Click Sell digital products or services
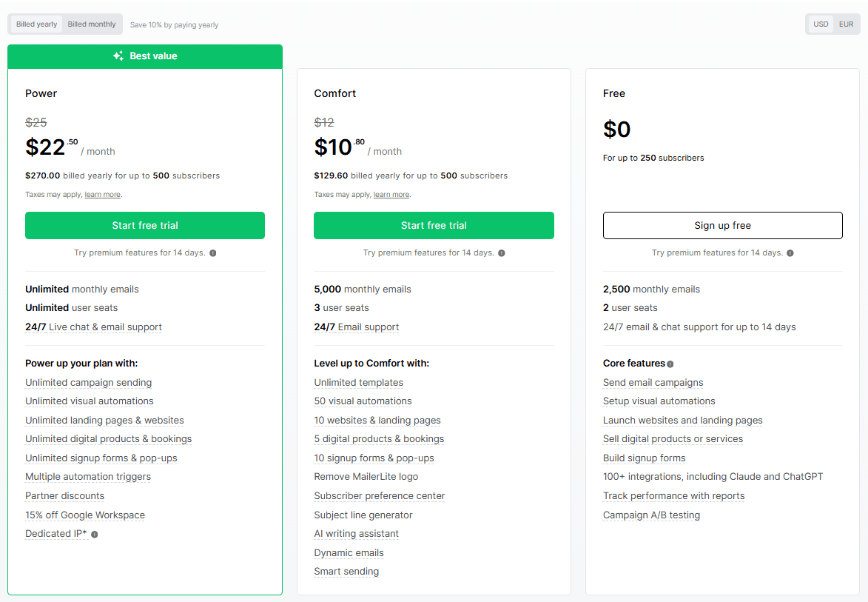This screenshot has width=868, height=602. (673, 438)
